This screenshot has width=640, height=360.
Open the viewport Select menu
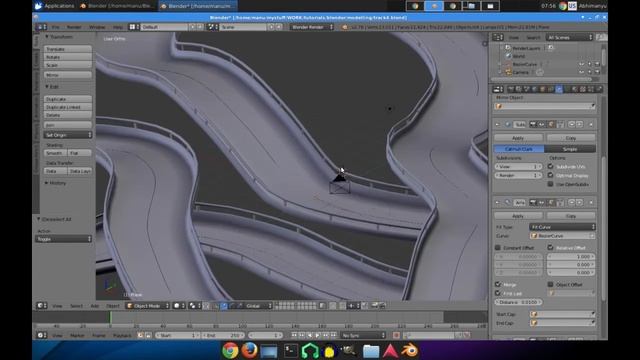76,306
